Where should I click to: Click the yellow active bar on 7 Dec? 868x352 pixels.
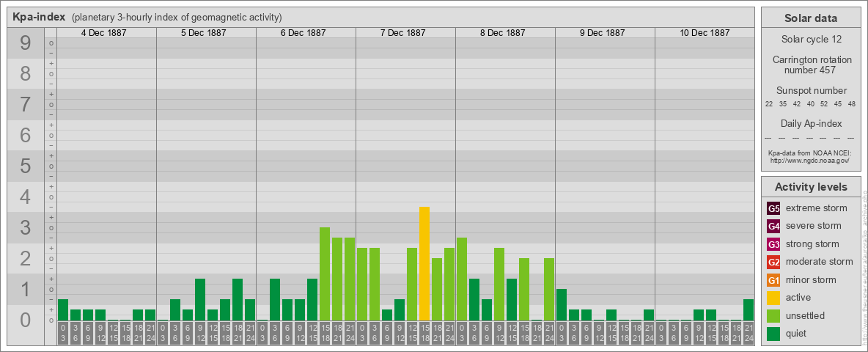tap(424, 263)
